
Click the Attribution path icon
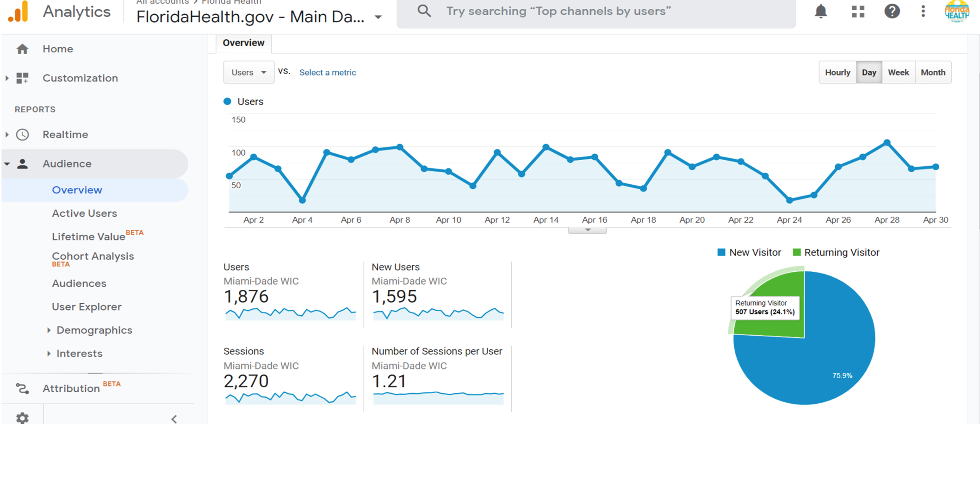22,388
